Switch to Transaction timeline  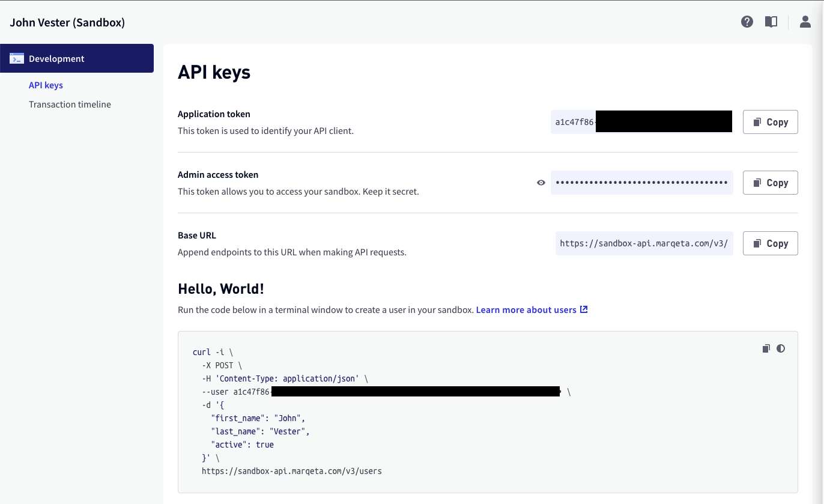tap(70, 104)
